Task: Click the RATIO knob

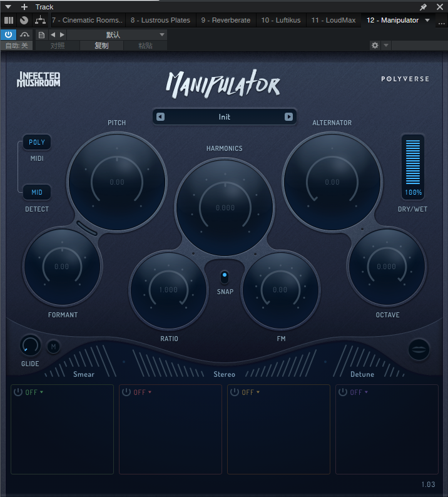Action: (x=168, y=290)
